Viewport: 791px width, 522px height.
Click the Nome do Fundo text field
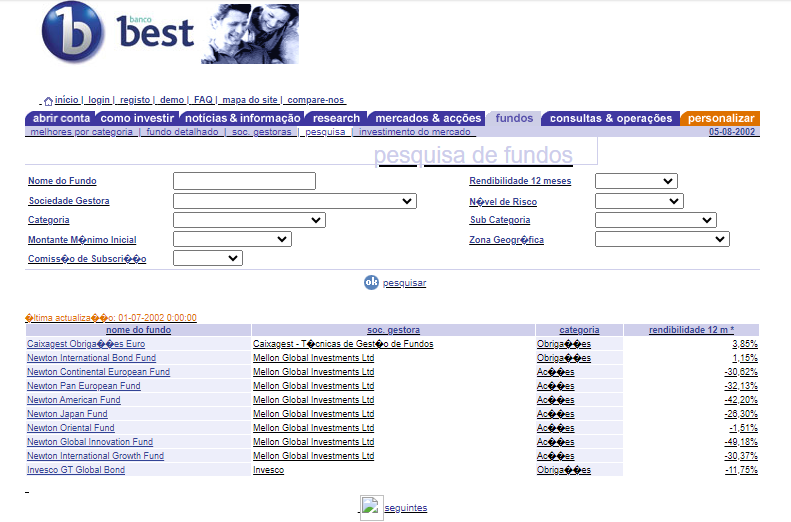pos(244,181)
